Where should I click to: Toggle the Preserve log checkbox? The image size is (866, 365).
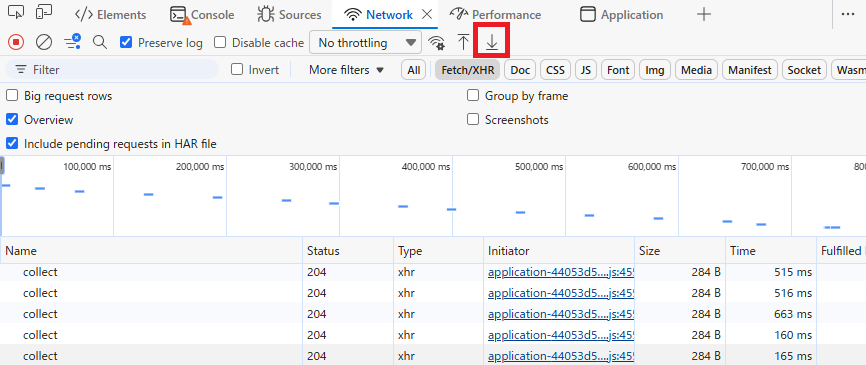126,43
